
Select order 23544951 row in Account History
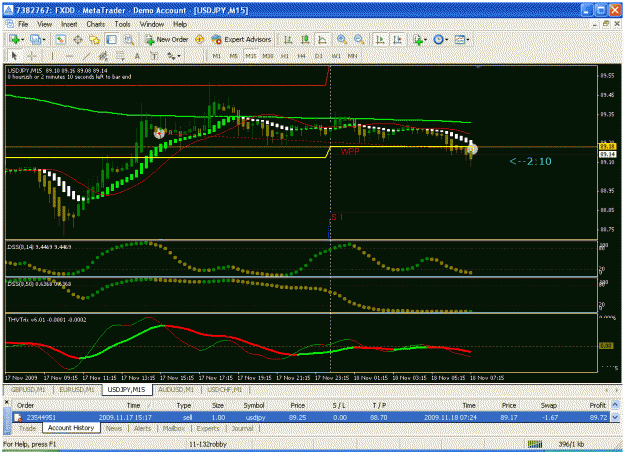click(x=311, y=417)
